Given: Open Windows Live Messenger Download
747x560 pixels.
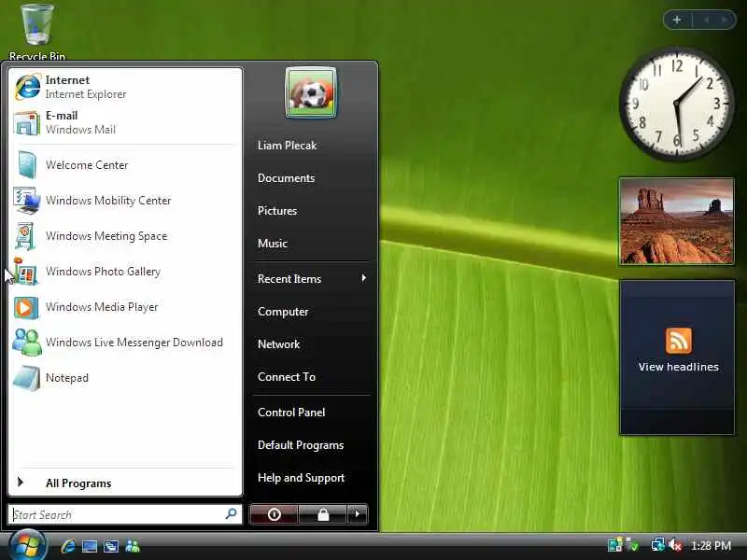Looking at the screenshot, I should pos(125,343).
